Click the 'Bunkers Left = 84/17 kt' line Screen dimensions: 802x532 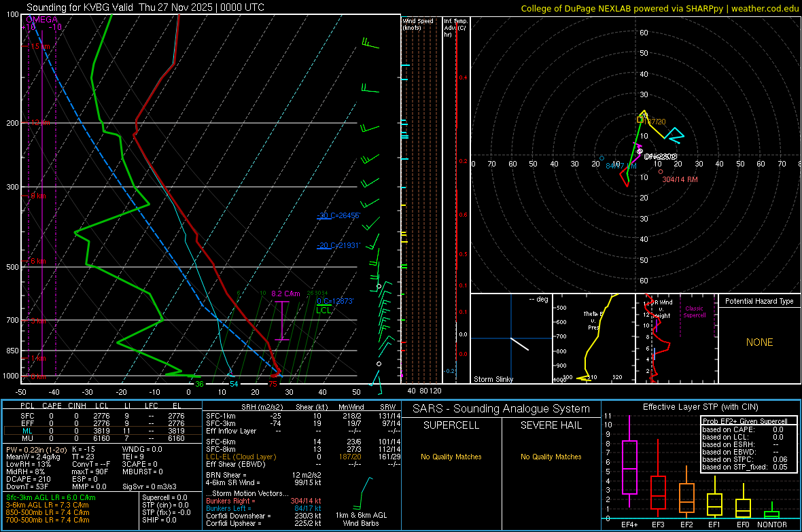click(264, 508)
